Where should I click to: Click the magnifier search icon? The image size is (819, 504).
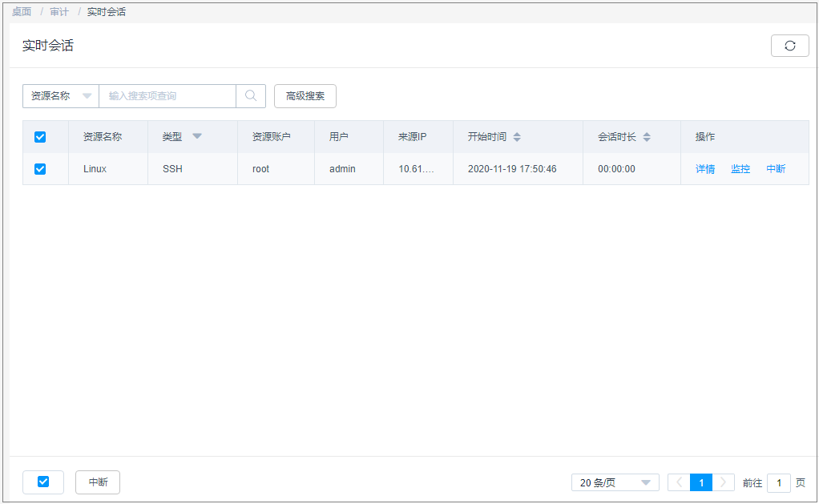251,96
